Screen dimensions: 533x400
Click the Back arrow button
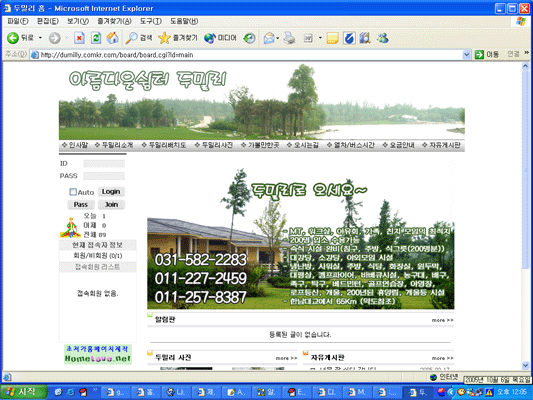click(13, 38)
